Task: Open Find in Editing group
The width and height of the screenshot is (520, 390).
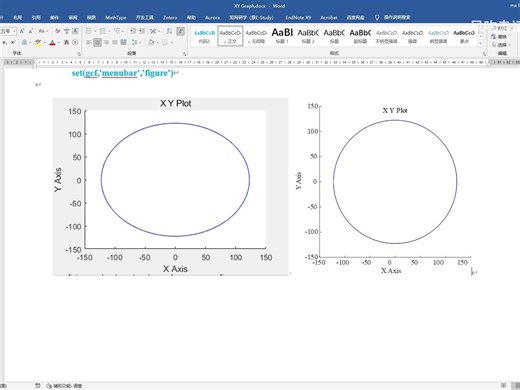Action: pyautogui.click(x=501, y=28)
